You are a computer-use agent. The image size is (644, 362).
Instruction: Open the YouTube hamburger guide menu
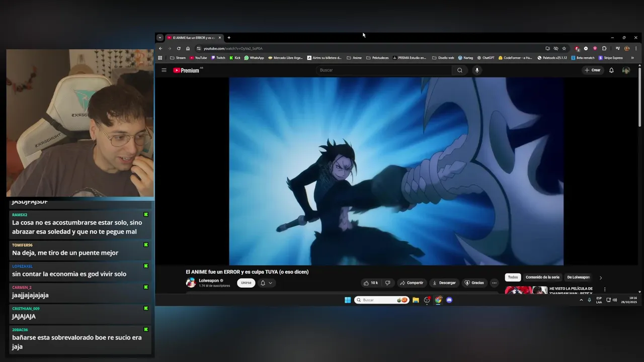click(164, 70)
